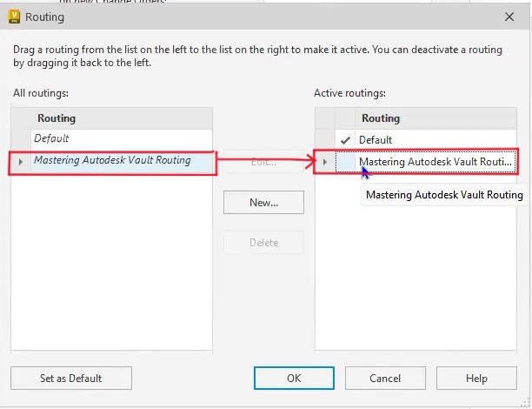Click the checkmark next to active Default routing
Image resolution: width=532 pixels, height=409 pixels.
[345, 140]
